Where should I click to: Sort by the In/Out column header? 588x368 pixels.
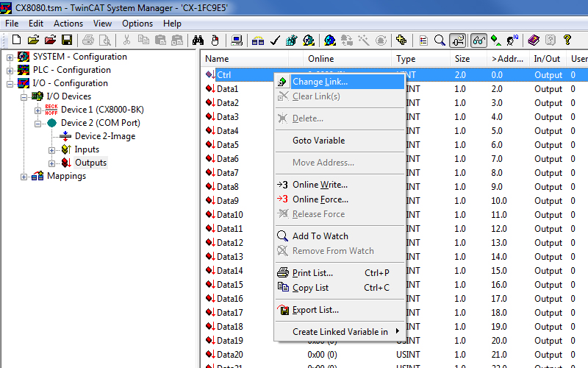pos(548,59)
